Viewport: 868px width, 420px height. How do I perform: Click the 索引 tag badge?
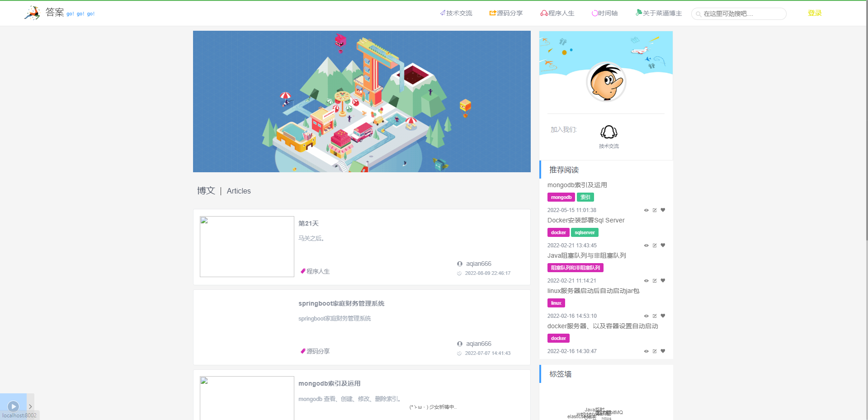coord(585,197)
